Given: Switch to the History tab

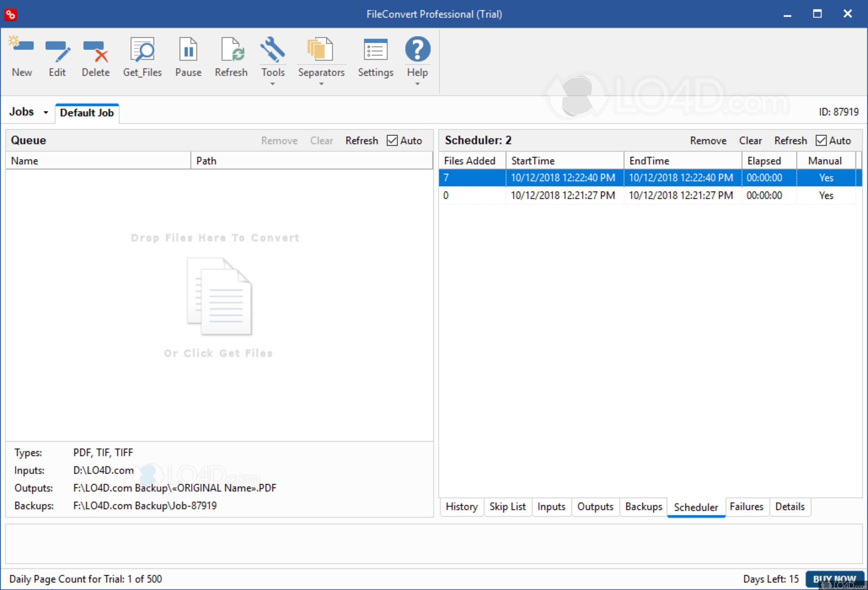Looking at the screenshot, I should [x=461, y=507].
